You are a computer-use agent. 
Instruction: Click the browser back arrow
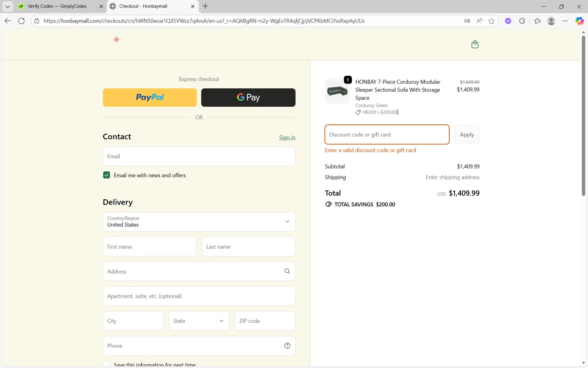click(x=7, y=21)
